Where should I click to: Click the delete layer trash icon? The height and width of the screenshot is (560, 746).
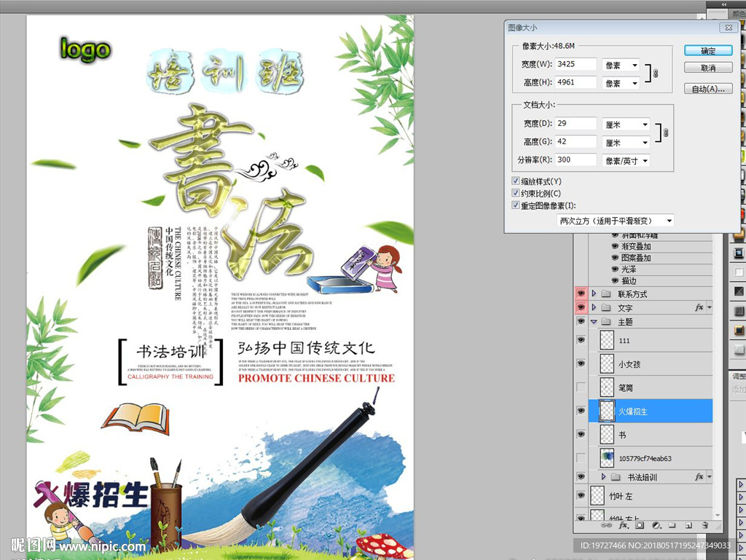(x=704, y=525)
